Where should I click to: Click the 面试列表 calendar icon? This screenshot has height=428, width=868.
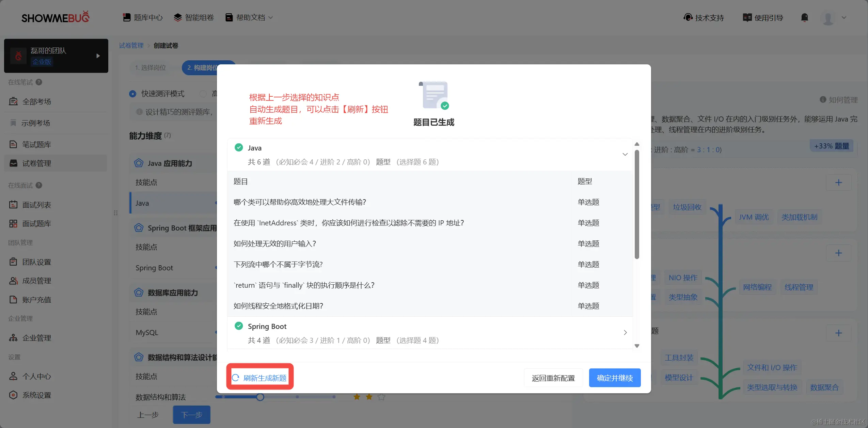click(13, 205)
